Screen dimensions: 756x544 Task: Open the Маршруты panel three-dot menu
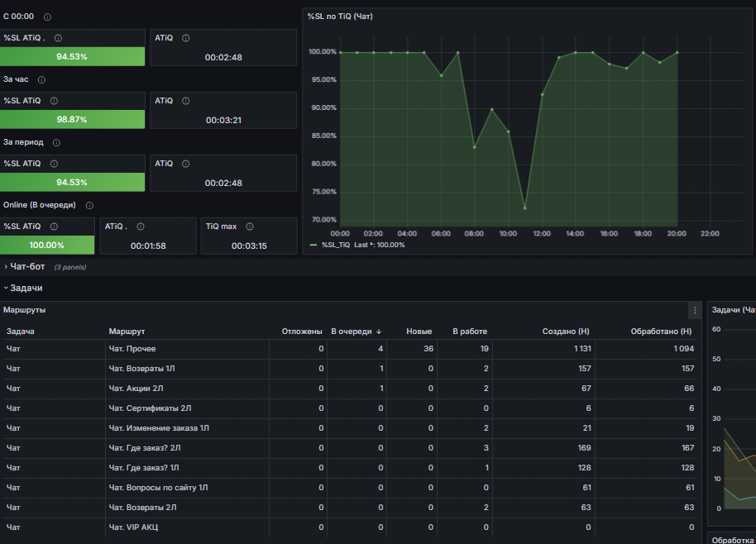(x=695, y=310)
